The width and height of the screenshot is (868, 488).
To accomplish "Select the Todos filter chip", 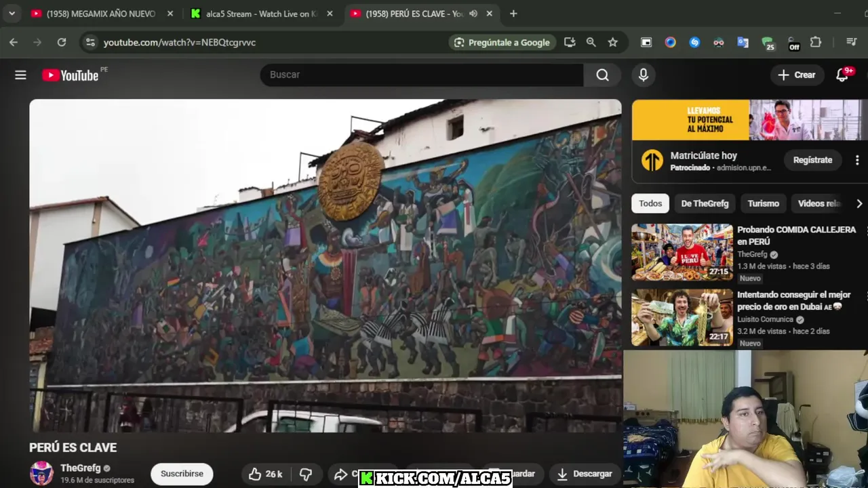I will coord(650,203).
